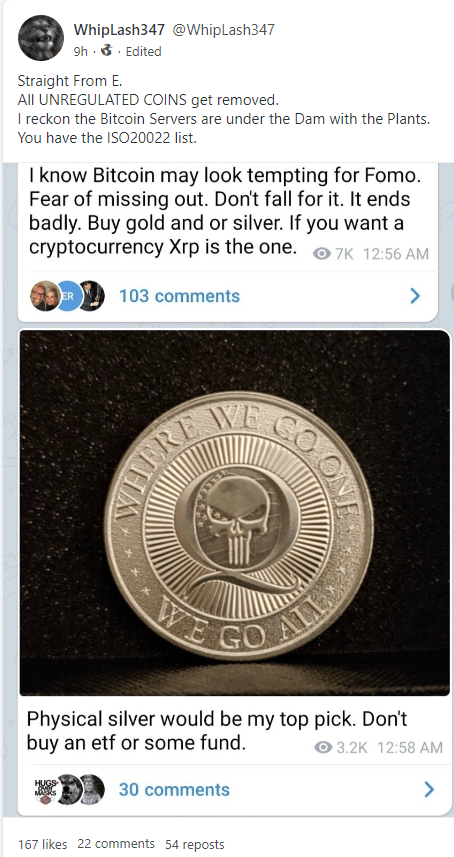Screen dimensions: 454x857
Task: Open the @WhipLash347 handle link
Action: 223,30
